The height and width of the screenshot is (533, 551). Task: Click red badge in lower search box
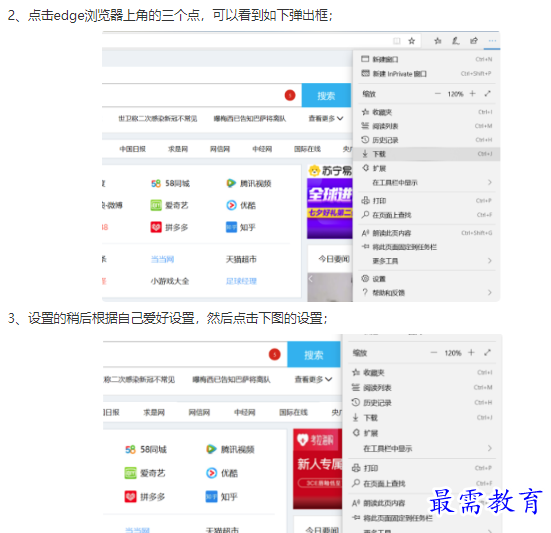click(274, 354)
